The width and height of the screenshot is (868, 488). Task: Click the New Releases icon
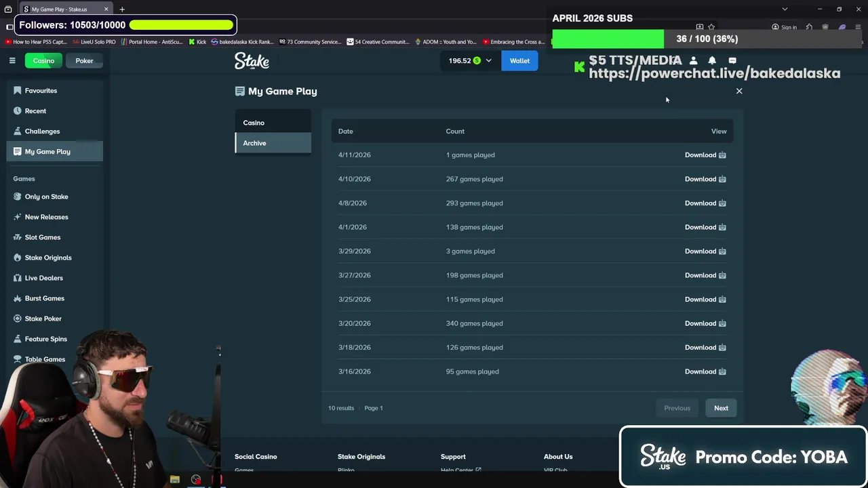[18, 217]
